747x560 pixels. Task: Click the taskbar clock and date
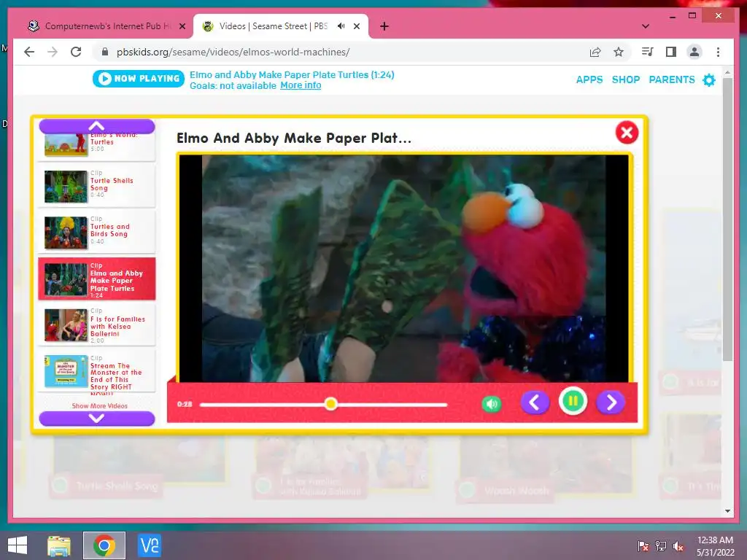tap(715, 545)
